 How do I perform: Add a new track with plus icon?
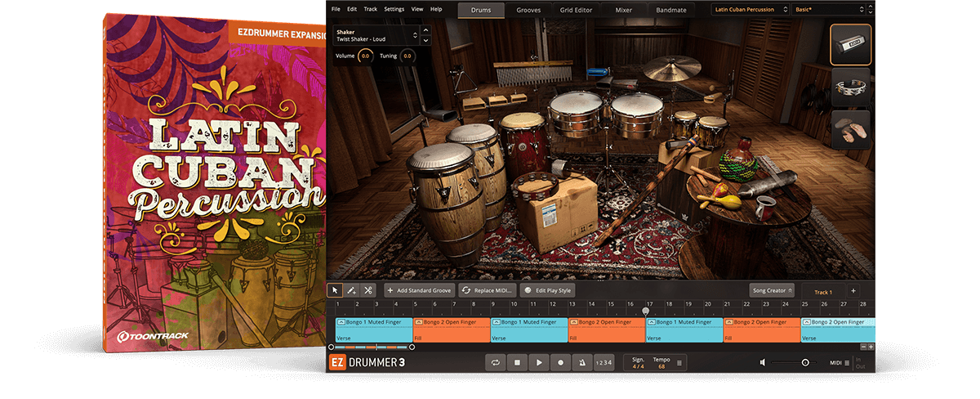853,291
